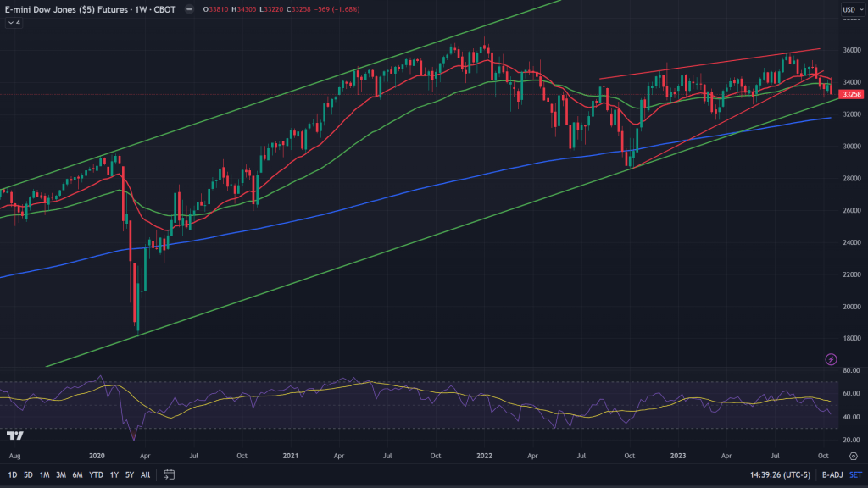Image resolution: width=868 pixels, height=488 pixels.
Task: Show the All time range
Action: 145,474
